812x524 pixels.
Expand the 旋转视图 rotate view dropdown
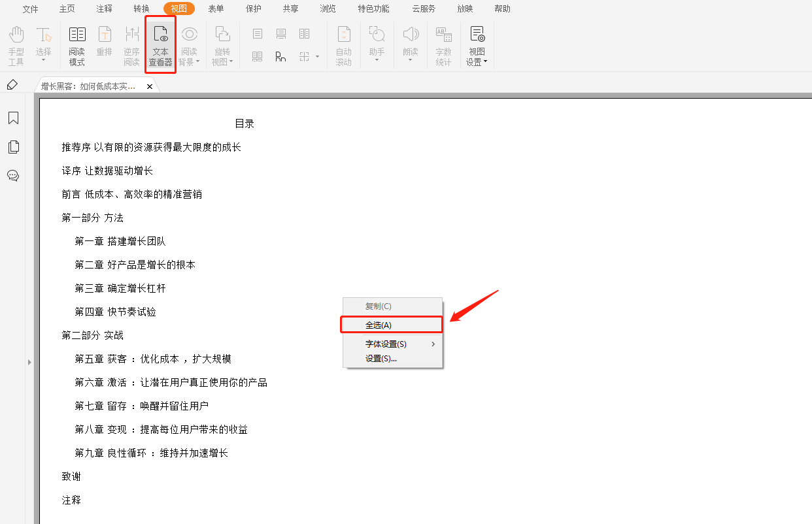click(x=222, y=47)
